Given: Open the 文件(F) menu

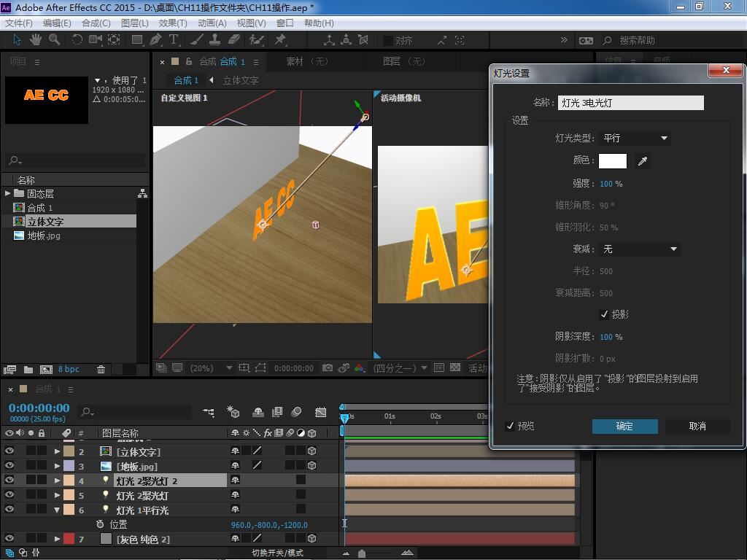Looking at the screenshot, I should point(18,23).
